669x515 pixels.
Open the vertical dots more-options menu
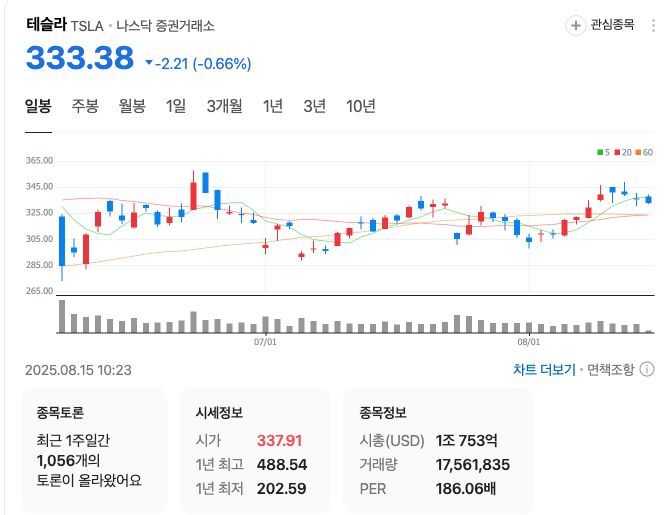653,26
